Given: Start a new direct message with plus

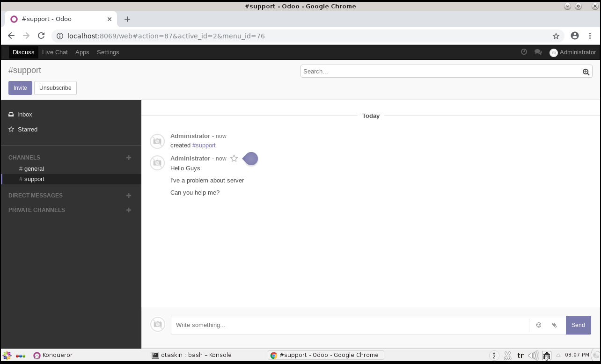Looking at the screenshot, I should (129, 196).
